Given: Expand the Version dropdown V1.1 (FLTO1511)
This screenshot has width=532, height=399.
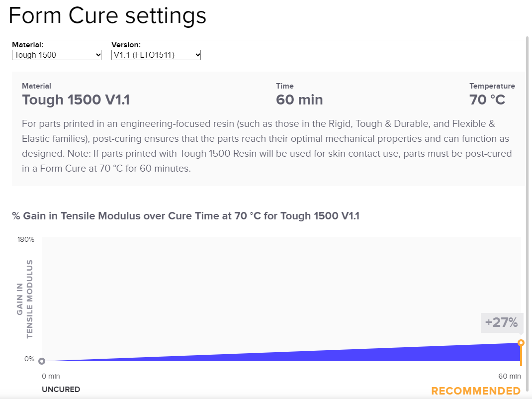Looking at the screenshot, I should click(156, 55).
